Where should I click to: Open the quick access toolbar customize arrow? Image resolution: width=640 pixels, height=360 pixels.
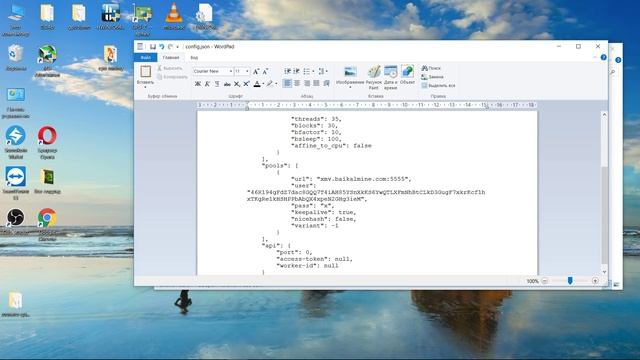coord(178,47)
